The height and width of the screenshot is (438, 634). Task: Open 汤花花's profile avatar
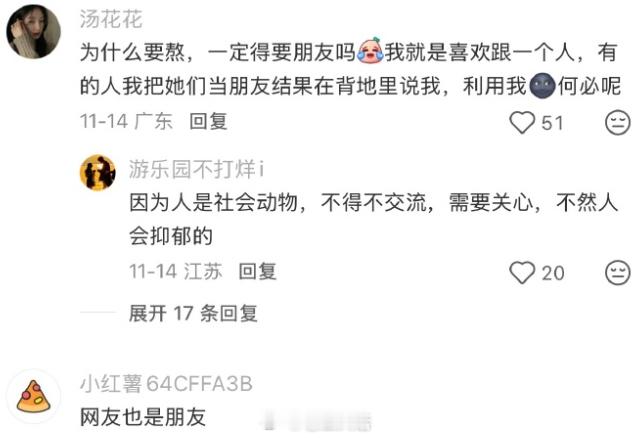click(34, 32)
